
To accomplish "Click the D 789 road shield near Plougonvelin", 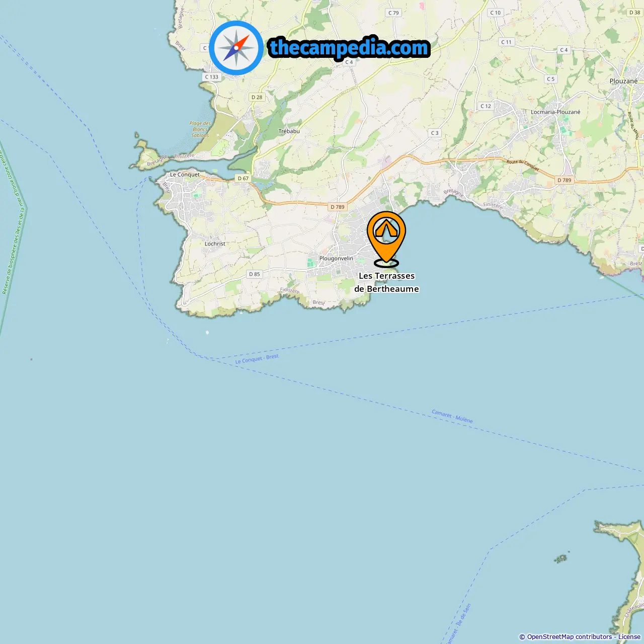I will point(338,207).
